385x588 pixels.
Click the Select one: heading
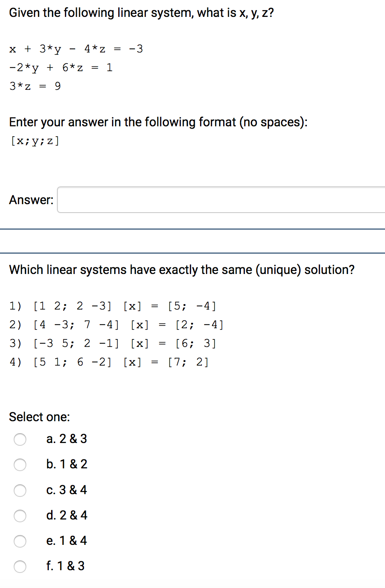point(39,417)
